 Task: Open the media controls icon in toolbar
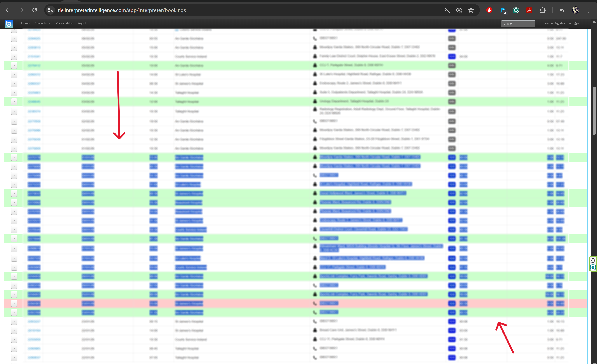(562, 10)
